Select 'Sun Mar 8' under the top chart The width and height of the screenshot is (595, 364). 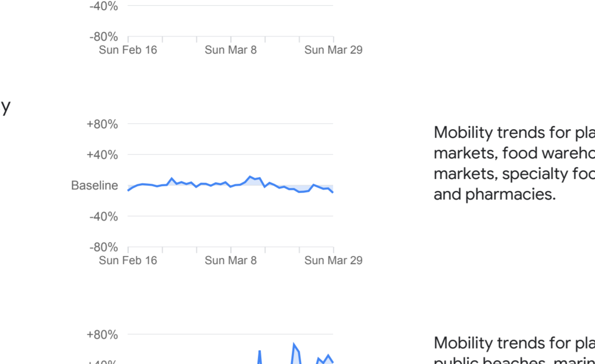pos(231,50)
